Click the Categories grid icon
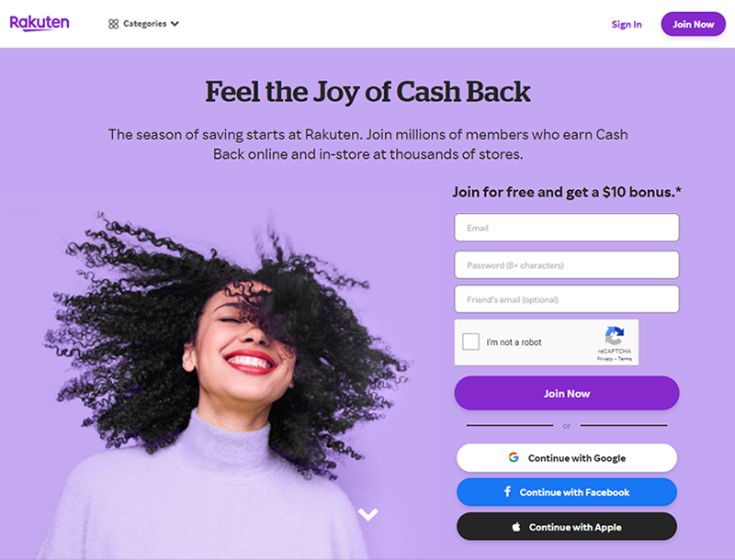Screen dimensions: 735x560 [113, 24]
